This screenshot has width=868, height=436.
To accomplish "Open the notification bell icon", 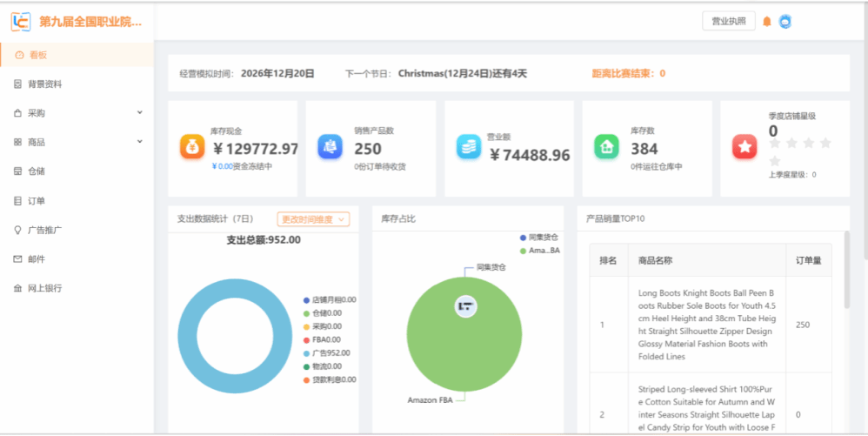I will [x=767, y=22].
